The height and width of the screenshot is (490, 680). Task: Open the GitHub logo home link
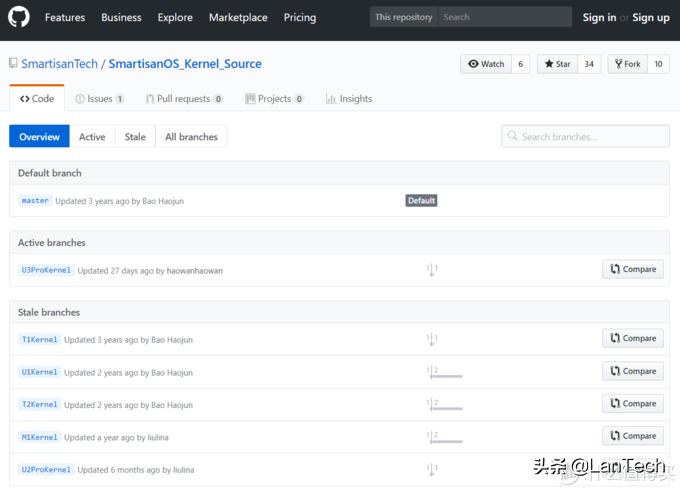[19, 17]
